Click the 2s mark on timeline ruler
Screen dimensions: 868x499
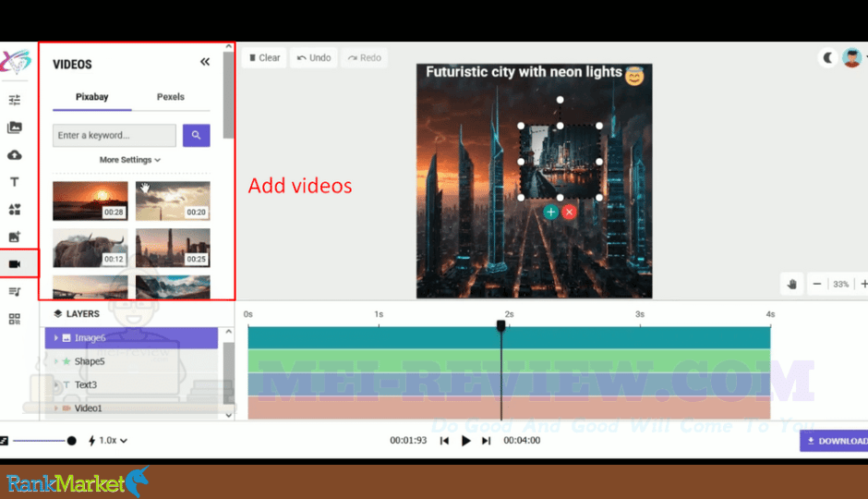point(509,314)
